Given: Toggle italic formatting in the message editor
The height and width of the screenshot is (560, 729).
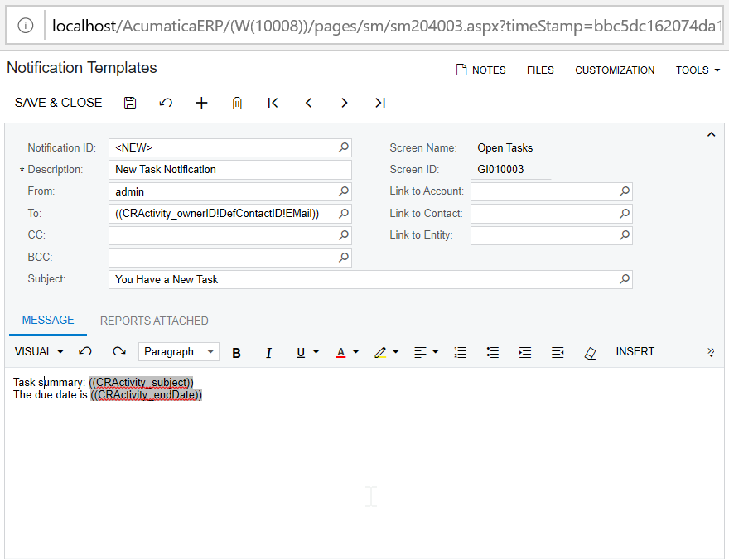Looking at the screenshot, I should point(268,351).
